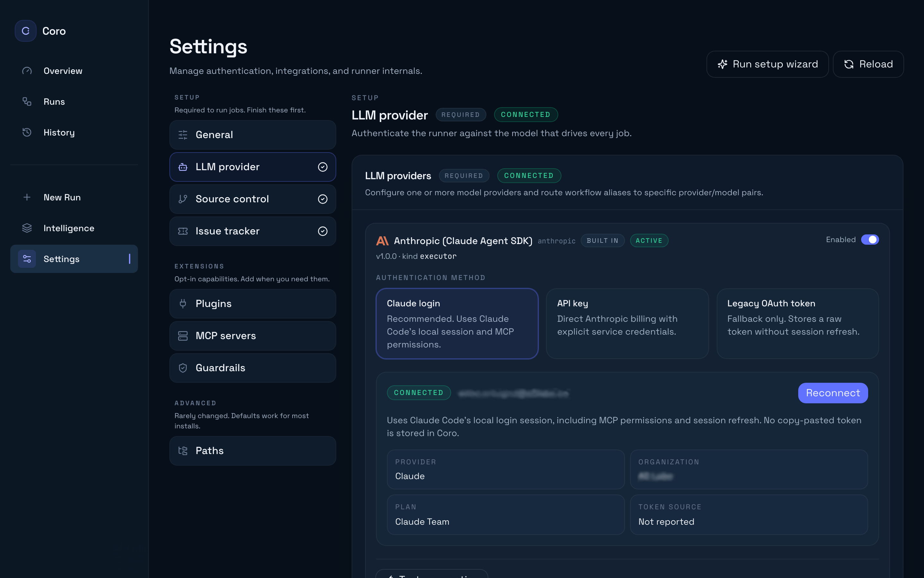Click the Provider field showing Claude
The height and width of the screenshot is (578, 924).
pos(506,469)
